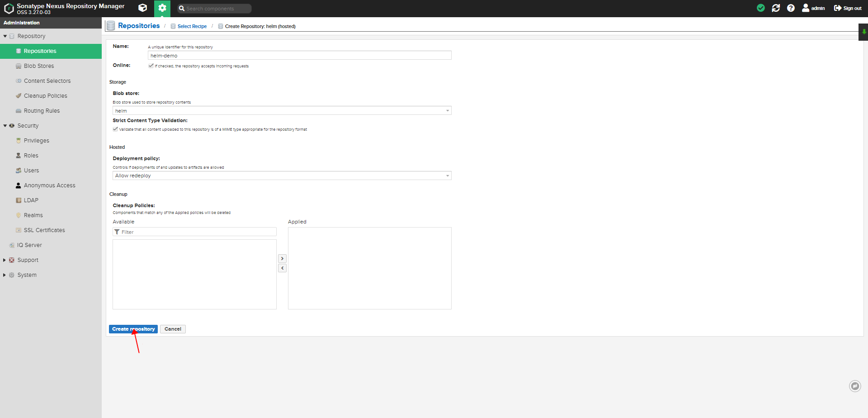Click the Security eye icon

12,126
